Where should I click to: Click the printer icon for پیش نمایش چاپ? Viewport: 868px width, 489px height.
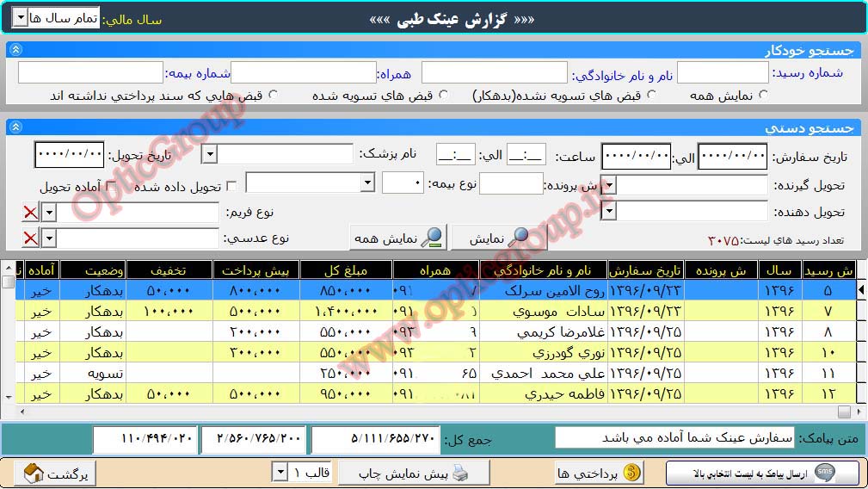pos(459,473)
